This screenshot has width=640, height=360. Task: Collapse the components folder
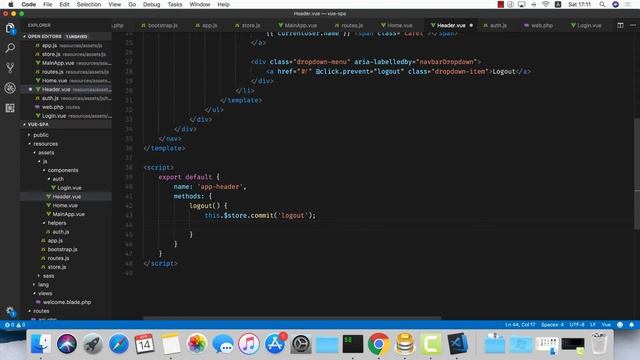pyautogui.click(x=62, y=170)
